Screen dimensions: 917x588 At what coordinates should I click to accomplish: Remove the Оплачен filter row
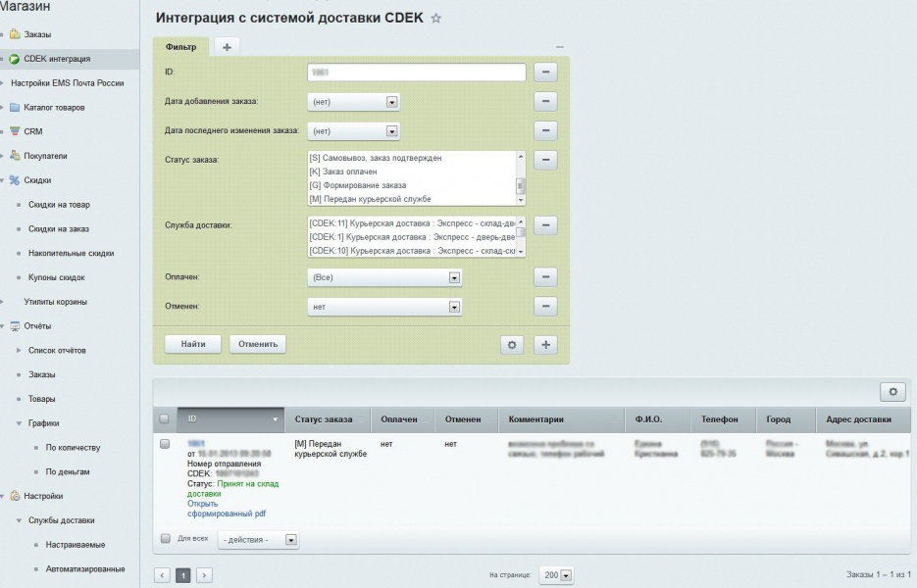click(545, 277)
